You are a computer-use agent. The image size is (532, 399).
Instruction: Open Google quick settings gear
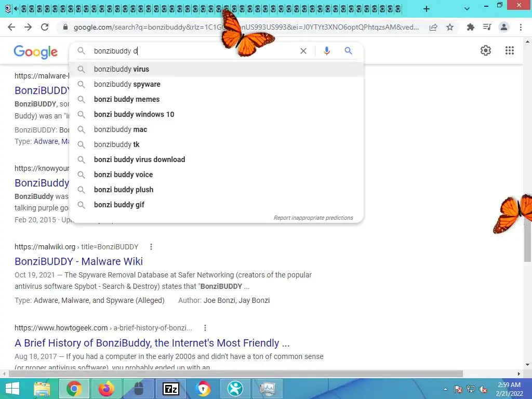[486, 50]
